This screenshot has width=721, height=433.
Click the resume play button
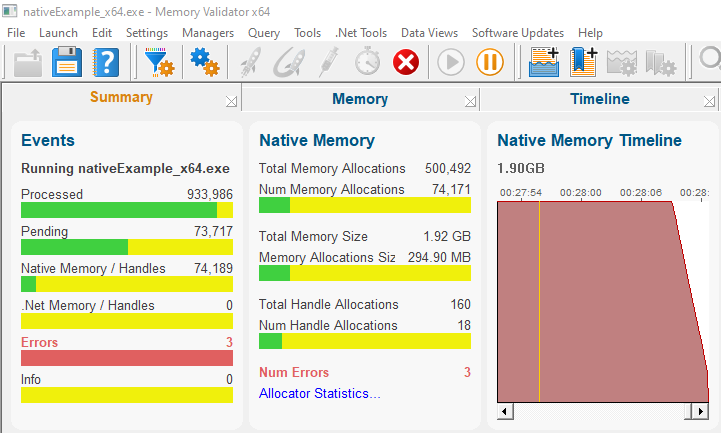point(451,62)
